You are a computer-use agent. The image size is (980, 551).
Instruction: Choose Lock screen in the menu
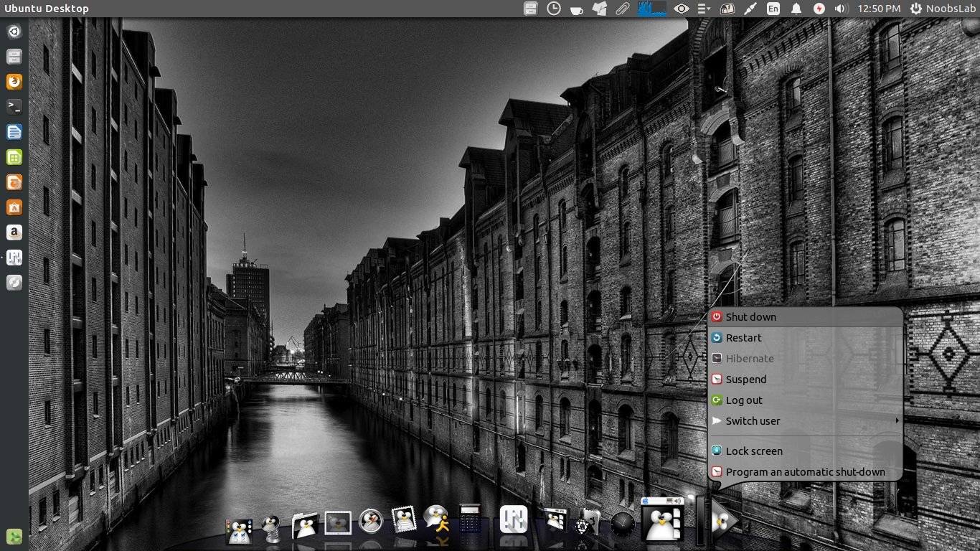coord(753,451)
